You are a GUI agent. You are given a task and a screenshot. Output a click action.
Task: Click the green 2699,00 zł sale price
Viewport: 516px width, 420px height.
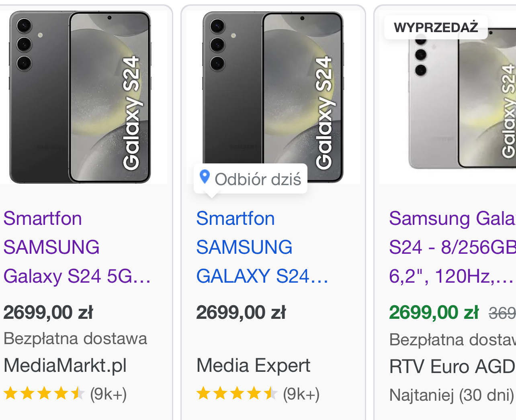click(x=434, y=312)
